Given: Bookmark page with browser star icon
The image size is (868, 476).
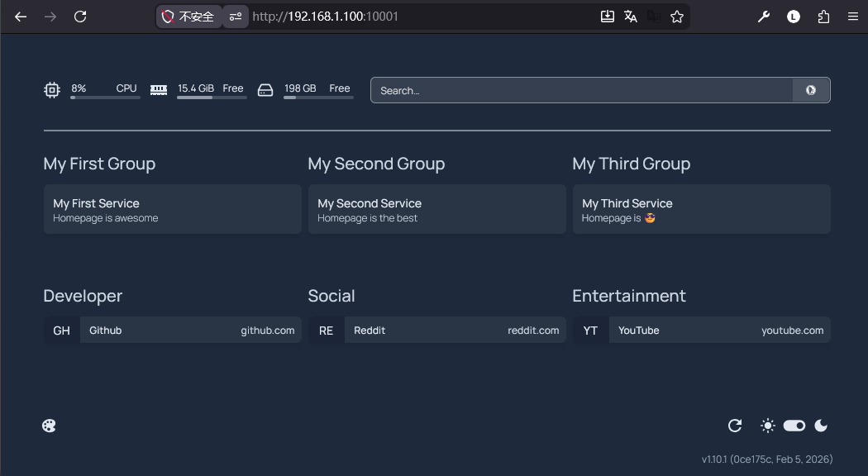Looking at the screenshot, I should coord(677,17).
